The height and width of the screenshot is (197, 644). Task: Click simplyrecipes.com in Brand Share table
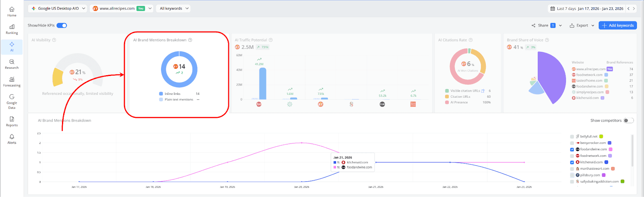pyautogui.click(x=590, y=92)
